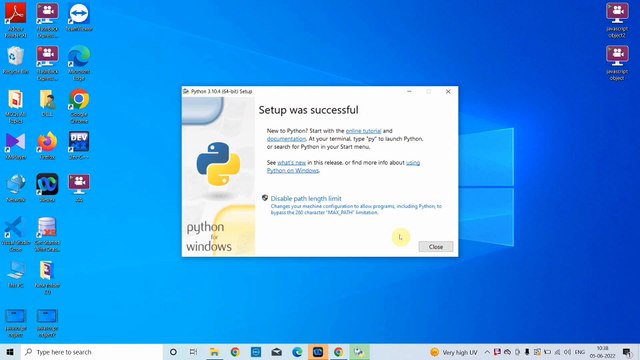Open the Very high UV weather widget
Image resolution: width=640 pixels, height=360 pixels.
point(453,352)
